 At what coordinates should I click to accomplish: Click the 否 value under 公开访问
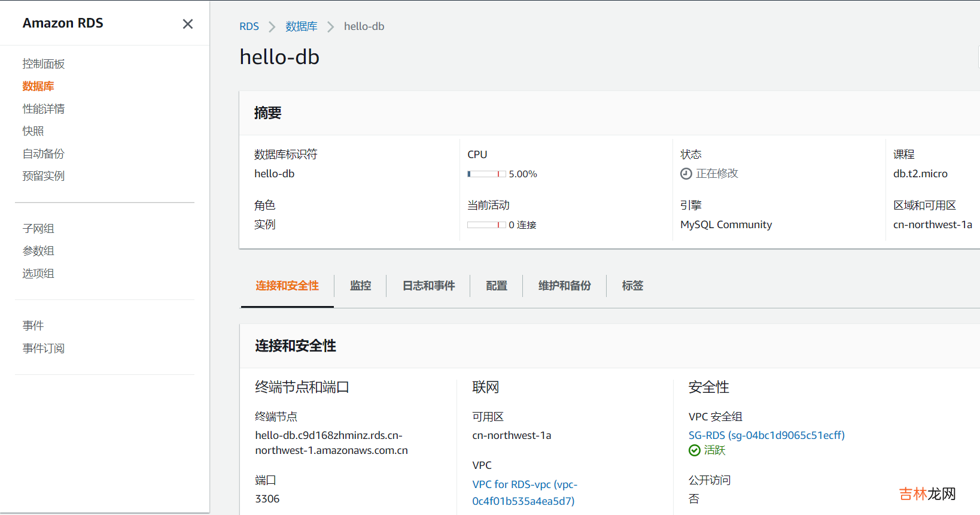coord(694,499)
